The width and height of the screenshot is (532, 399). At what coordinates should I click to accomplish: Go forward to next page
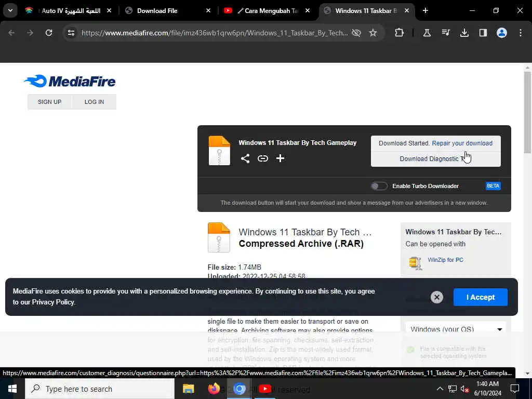(30, 33)
